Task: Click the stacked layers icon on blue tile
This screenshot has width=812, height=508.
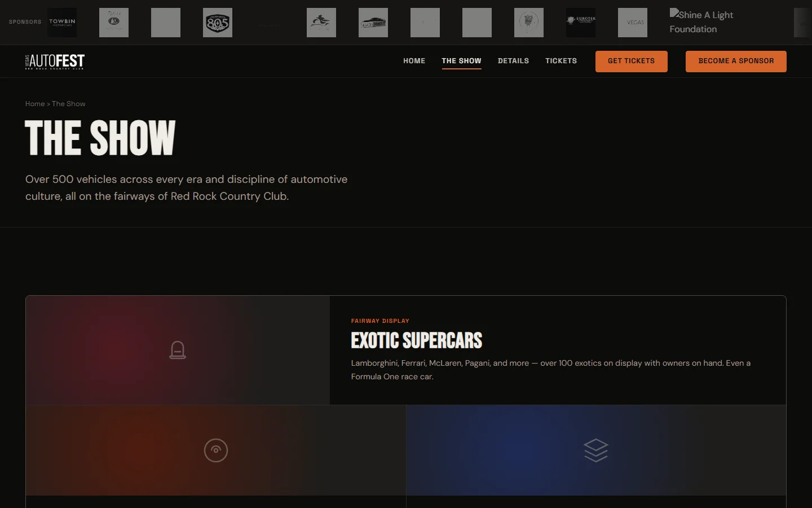Action: 596,450
